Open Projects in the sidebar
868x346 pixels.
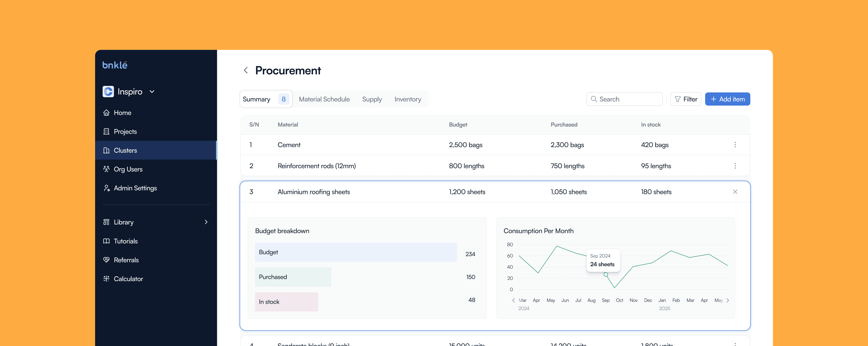(x=156, y=132)
